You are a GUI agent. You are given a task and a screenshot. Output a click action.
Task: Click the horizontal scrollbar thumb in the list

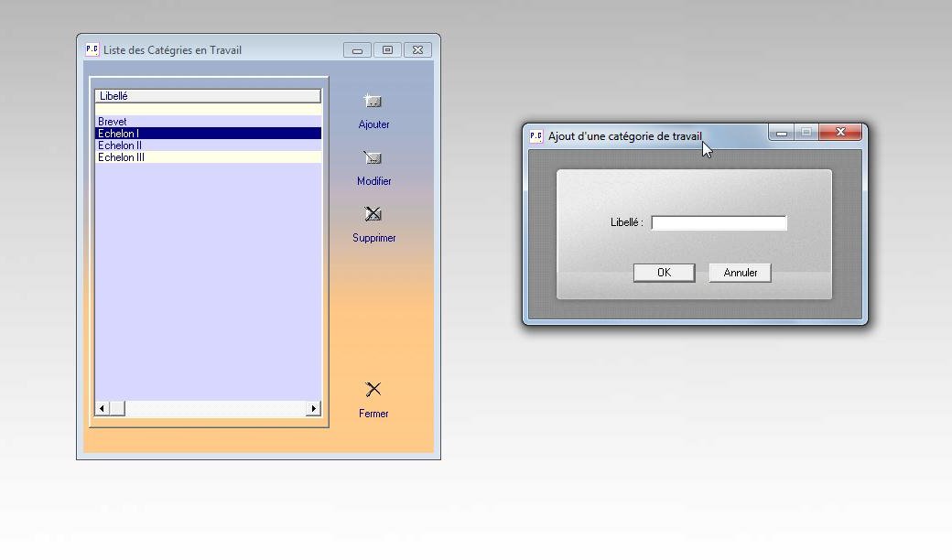(117, 408)
